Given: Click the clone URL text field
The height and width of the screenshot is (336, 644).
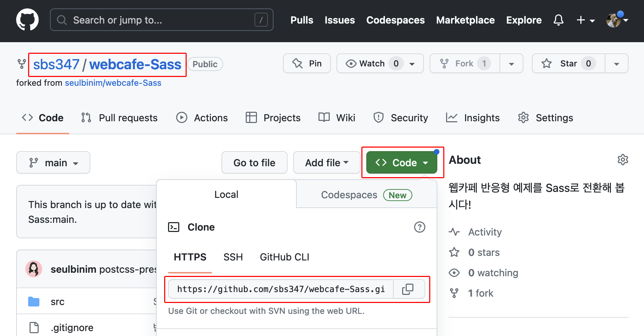Looking at the screenshot, I should [x=281, y=289].
